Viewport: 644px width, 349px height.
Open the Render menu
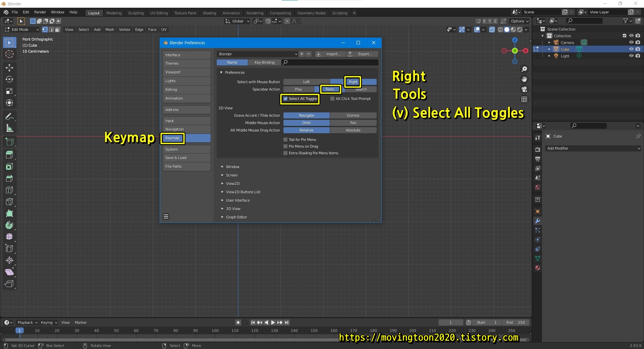pos(40,12)
